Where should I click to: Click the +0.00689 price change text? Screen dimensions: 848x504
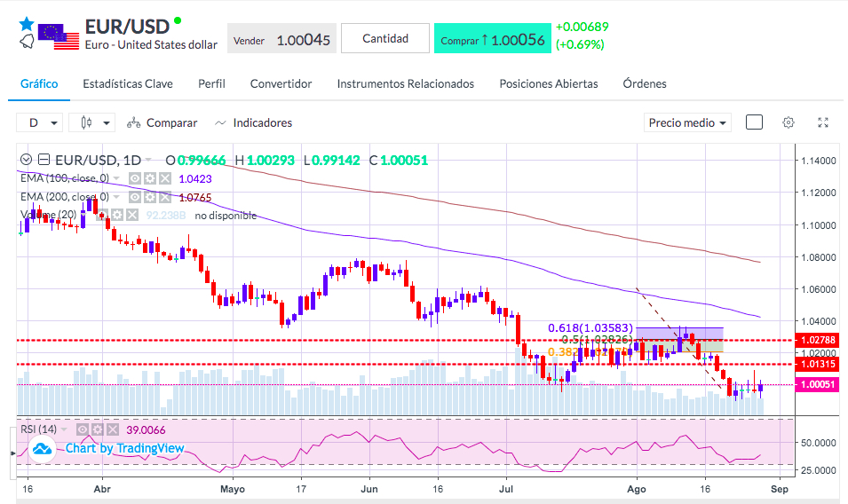tap(582, 27)
